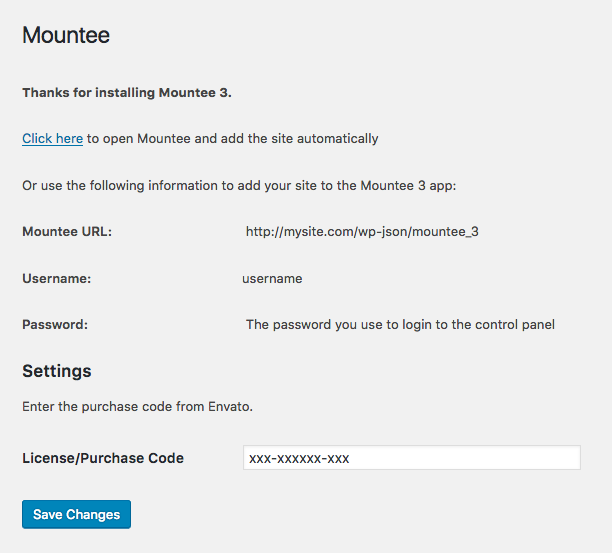Image resolution: width=612 pixels, height=553 pixels.
Task: Click the Username label
Action: click(57, 278)
